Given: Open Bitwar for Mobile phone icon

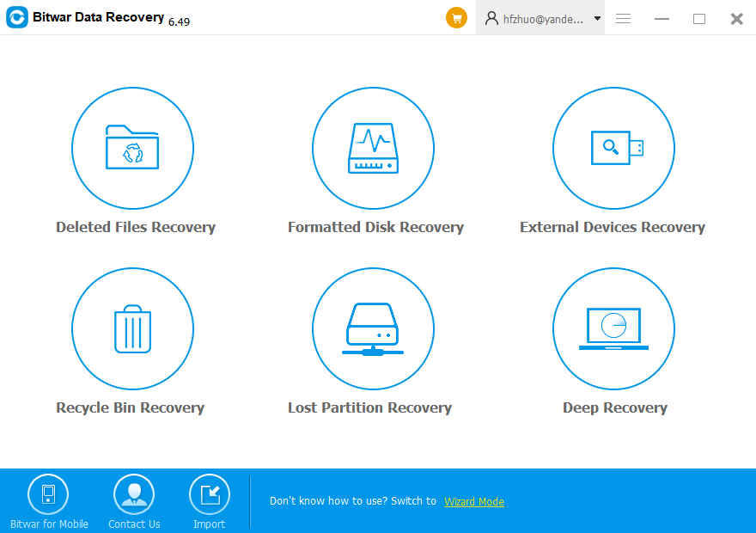Looking at the screenshot, I should [48, 494].
